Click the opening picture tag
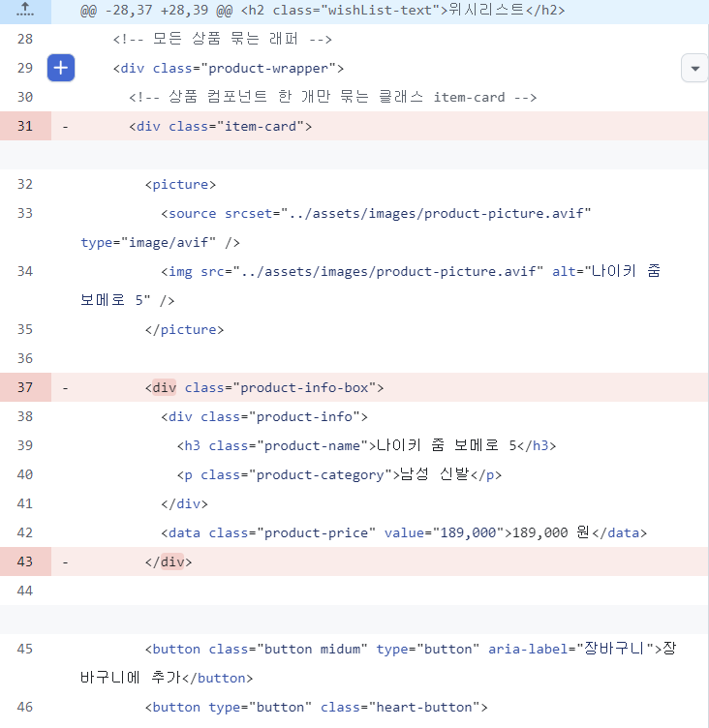 coord(180,184)
